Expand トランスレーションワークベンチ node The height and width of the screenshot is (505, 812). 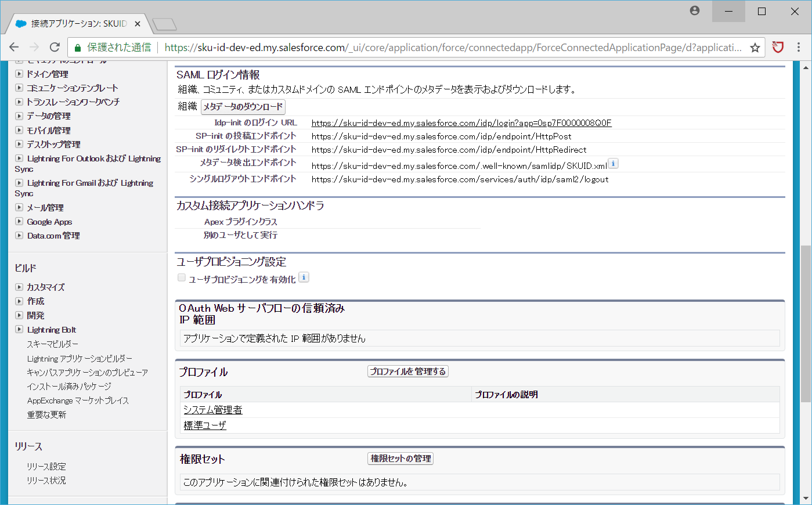pos(19,102)
